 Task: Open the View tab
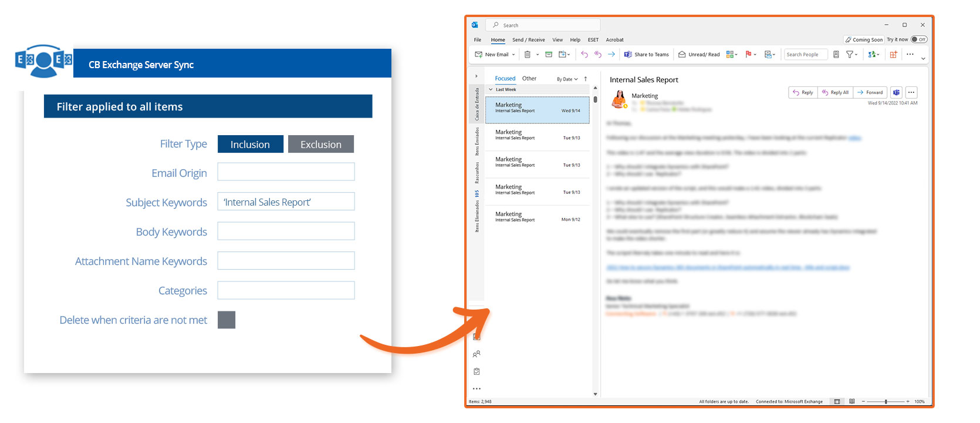(557, 40)
